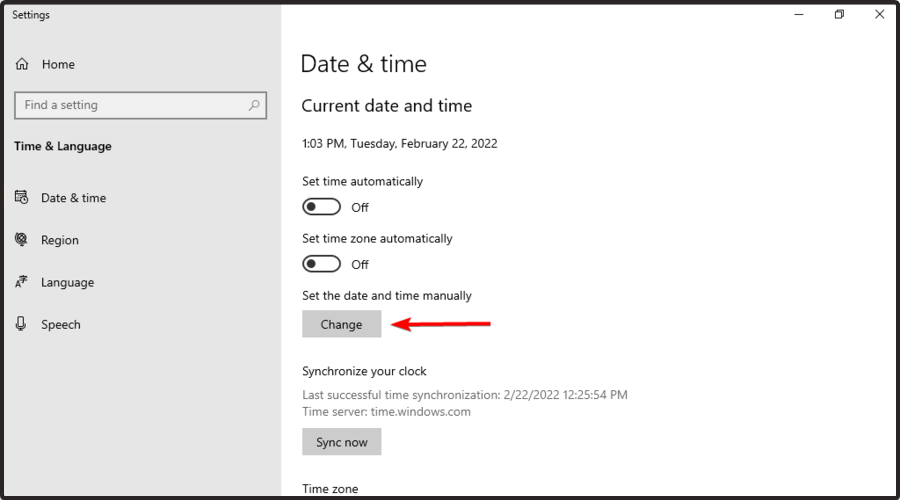
Task: Open the Speech settings label
Action: coord(61,324)
